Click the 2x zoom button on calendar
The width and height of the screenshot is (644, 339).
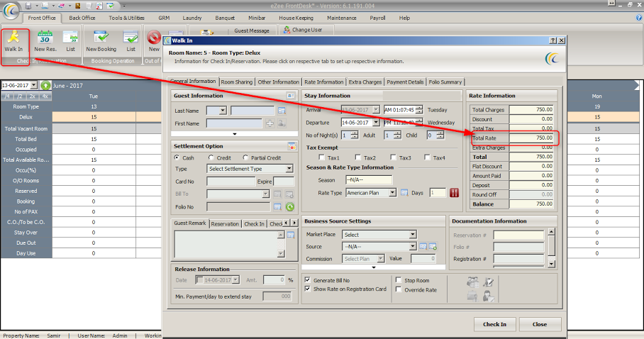[x=33, y=96]
